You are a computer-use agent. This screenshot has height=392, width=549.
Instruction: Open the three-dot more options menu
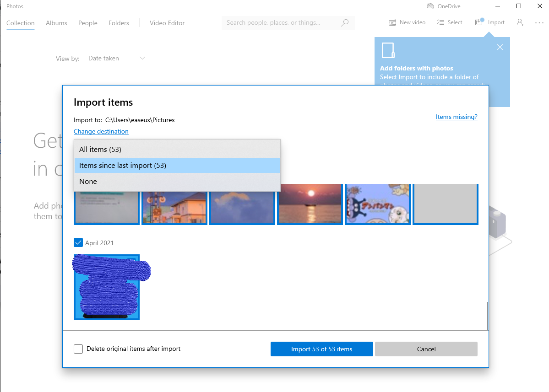tap(539, 22)
